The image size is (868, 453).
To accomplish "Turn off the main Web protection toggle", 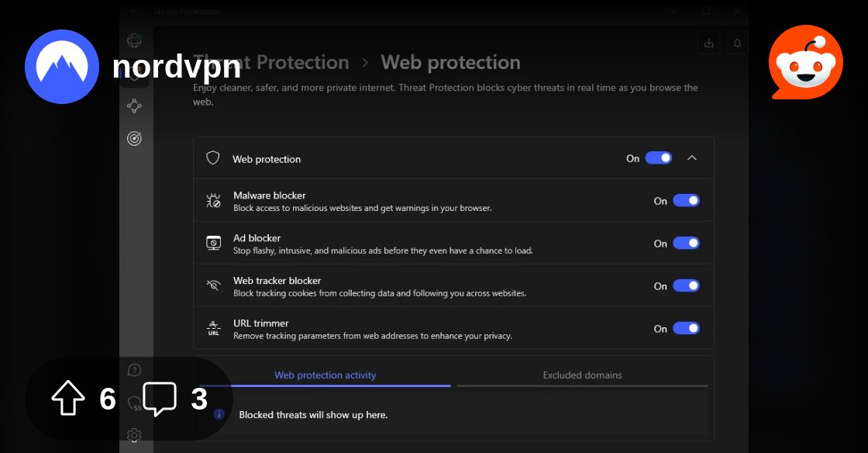I will pos(659,158).
